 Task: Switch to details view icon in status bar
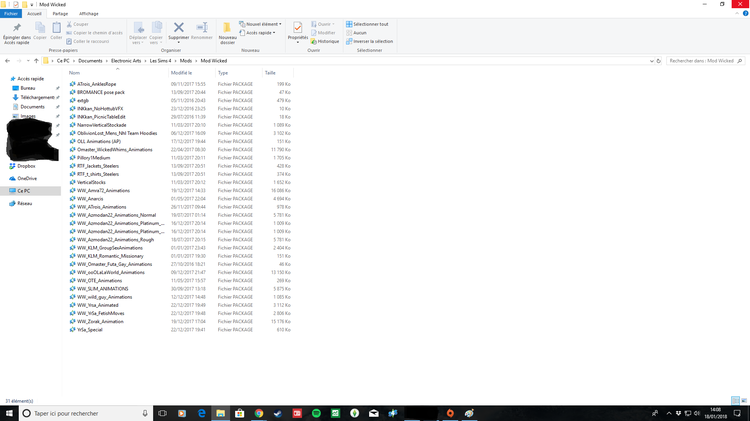click(735, 400)
